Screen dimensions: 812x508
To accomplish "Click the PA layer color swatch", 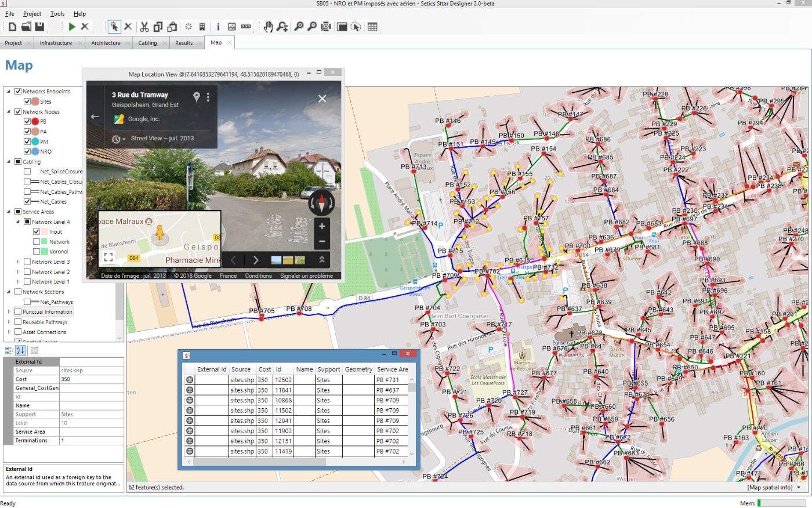I will coord(35,132).
